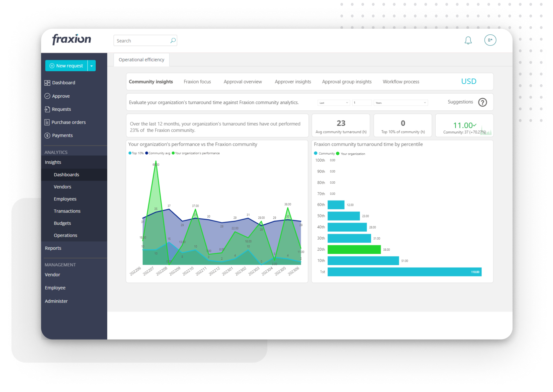The width and height of the screenshot is (553, 392).
Task: Switch to the Approver insights tab
Action: click(x=293, y=81)
